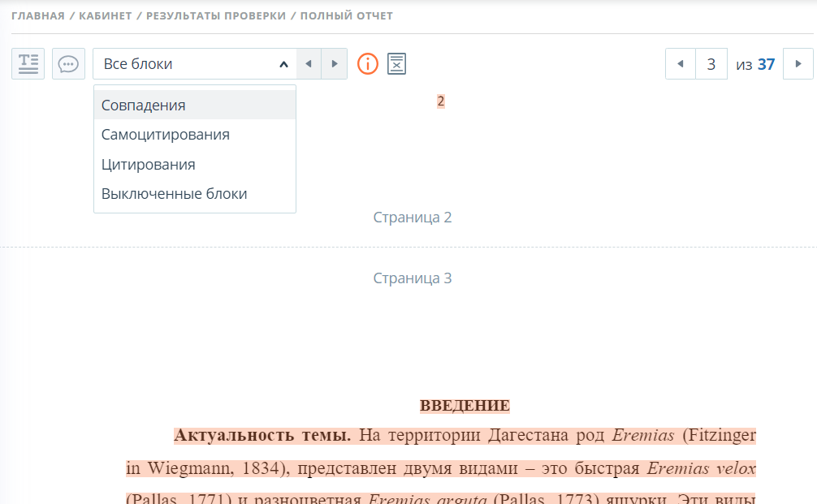This screenshot has height=504, width=817.
Task: Click the total pages '37' link
Action: (766, 64)
